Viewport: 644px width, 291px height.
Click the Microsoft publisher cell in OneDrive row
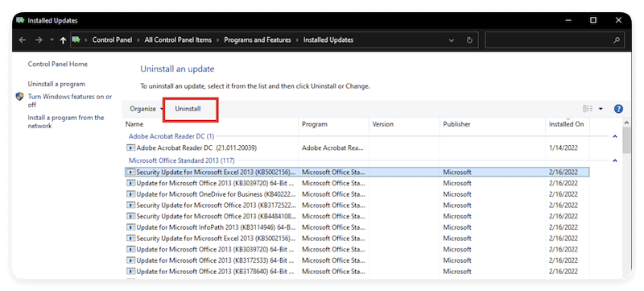[x=457, y=194]
